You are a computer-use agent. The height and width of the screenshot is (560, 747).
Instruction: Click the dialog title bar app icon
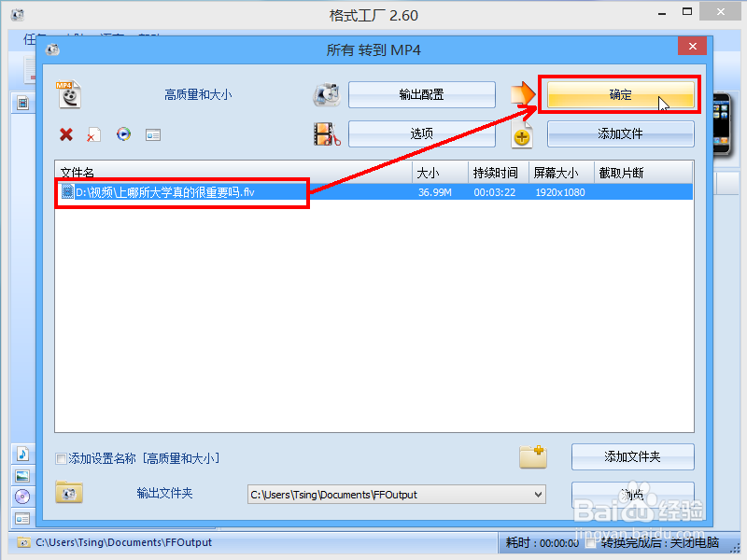tap(52, 49)
